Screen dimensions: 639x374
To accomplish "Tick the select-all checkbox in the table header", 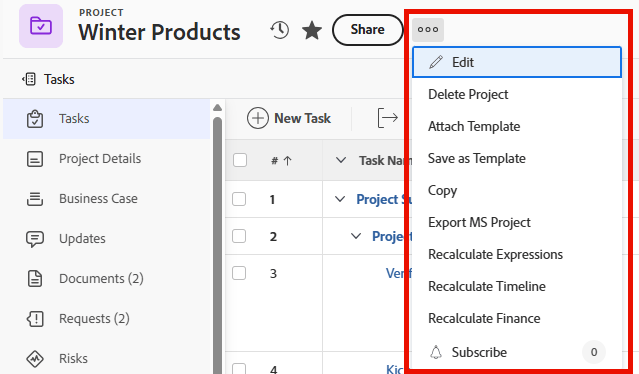I will coord(240,160).
